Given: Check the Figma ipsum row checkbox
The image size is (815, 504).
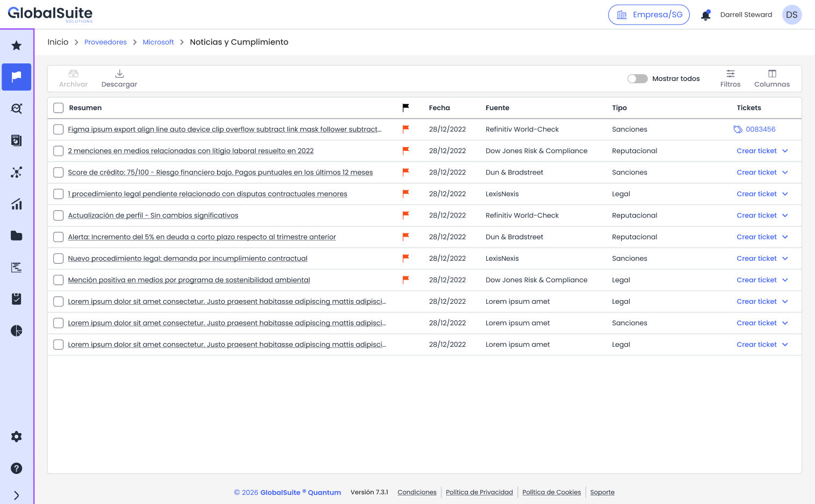Looking at the screenshot, I should 59,129.
